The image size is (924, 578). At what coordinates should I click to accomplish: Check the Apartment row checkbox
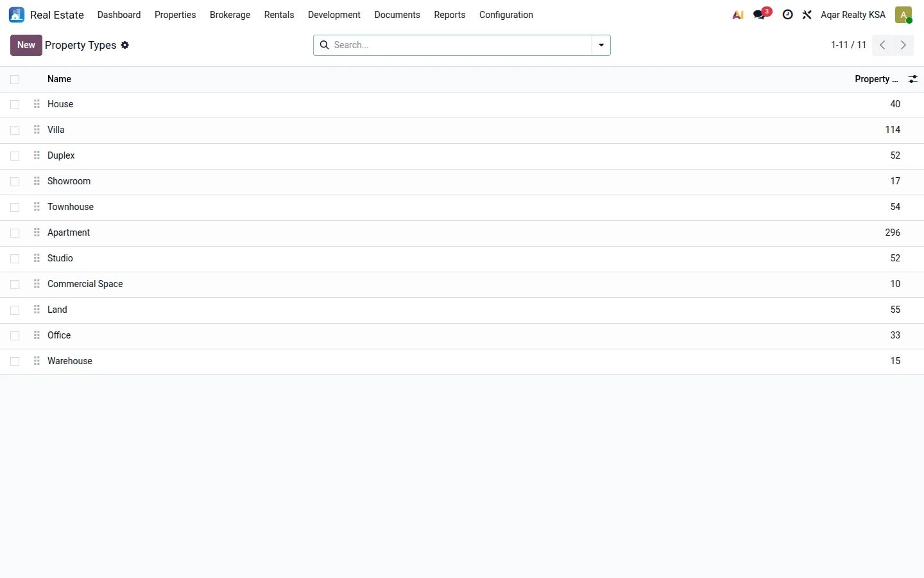pos(15,233)
